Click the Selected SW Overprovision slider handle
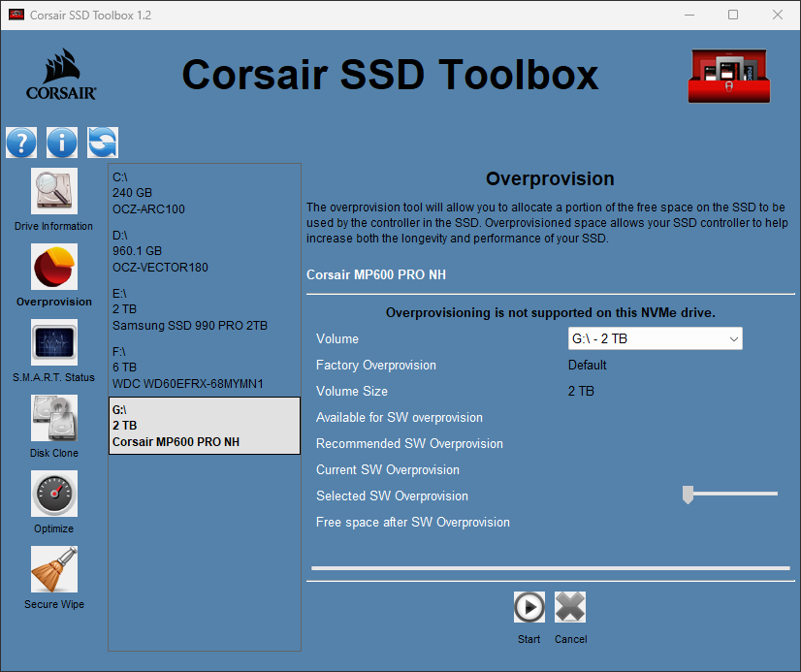Image resolution: width=801 pixels, height=672 pixels. click(x=688, y=496)
